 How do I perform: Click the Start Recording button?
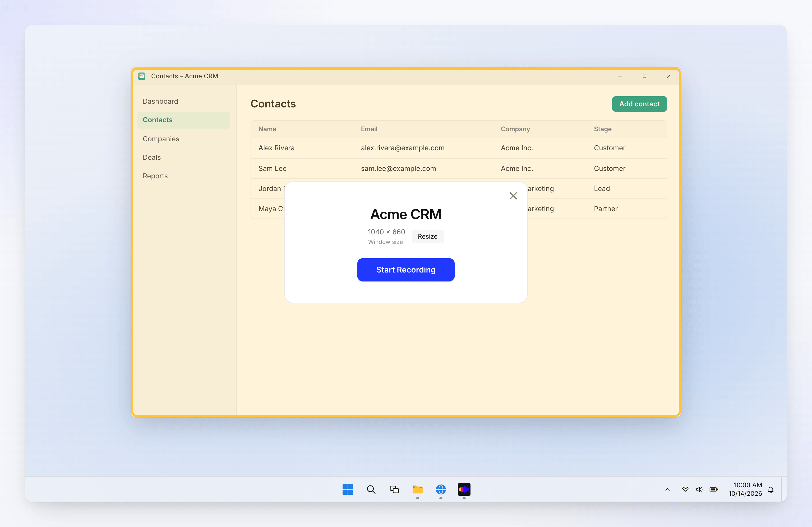[x=406, y=270]
